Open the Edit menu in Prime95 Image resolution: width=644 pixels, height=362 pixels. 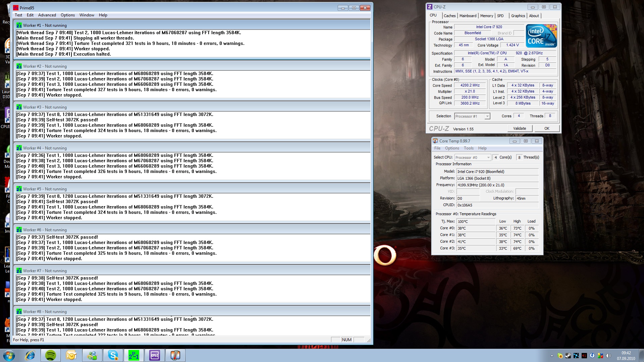point(30,15)
